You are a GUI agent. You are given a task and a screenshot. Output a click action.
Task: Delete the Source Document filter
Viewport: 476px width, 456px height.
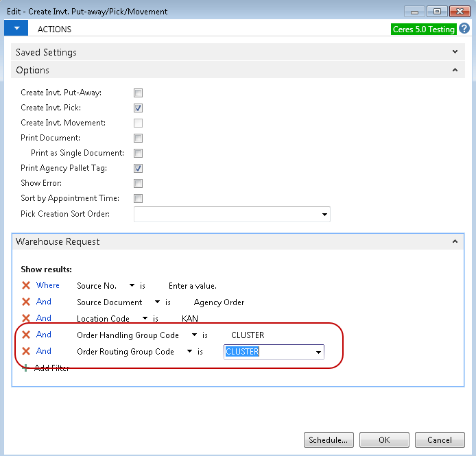coord(26,302)
